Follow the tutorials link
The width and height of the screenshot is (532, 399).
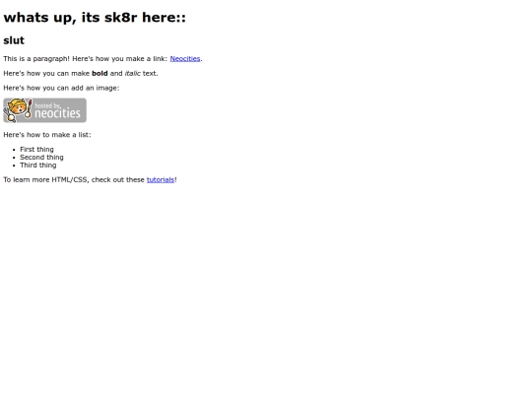point(161,180)
